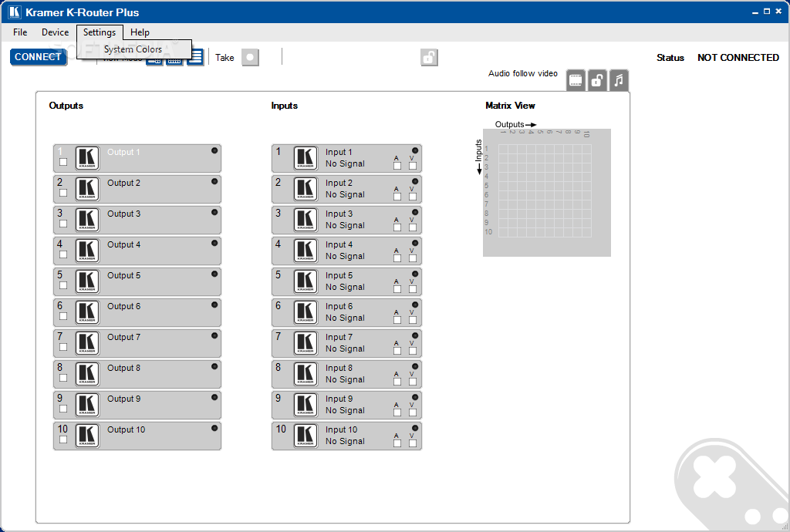790x532 pixels.
Task: Select the Output 7 row label
Action: (123, 337)
